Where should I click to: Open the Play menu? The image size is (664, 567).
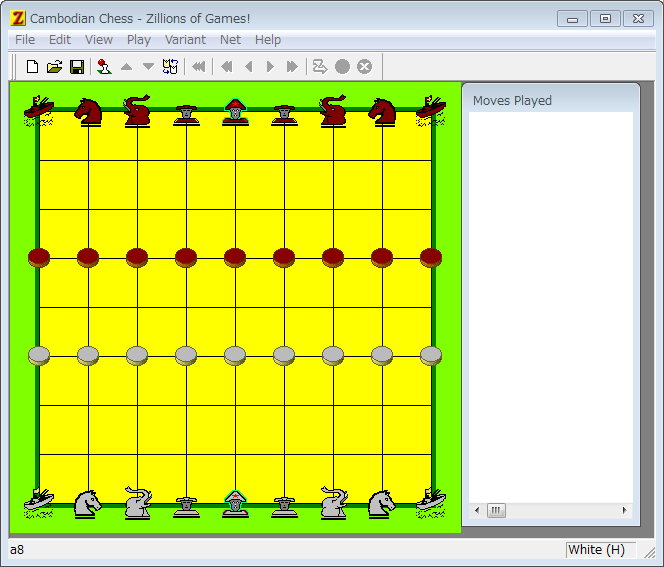(x=139, y=40)
